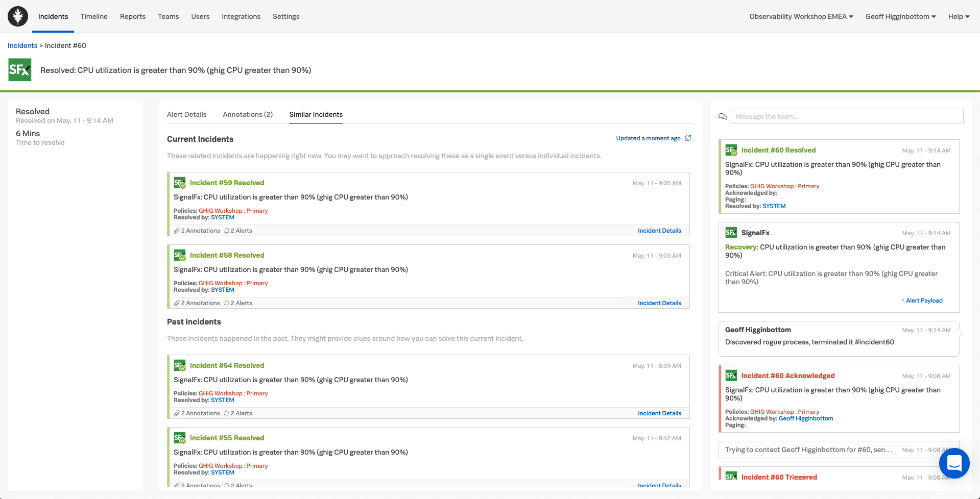This screenshot has width=980, height=499.
Task: Open the chat support bubble
Action: 954,463
